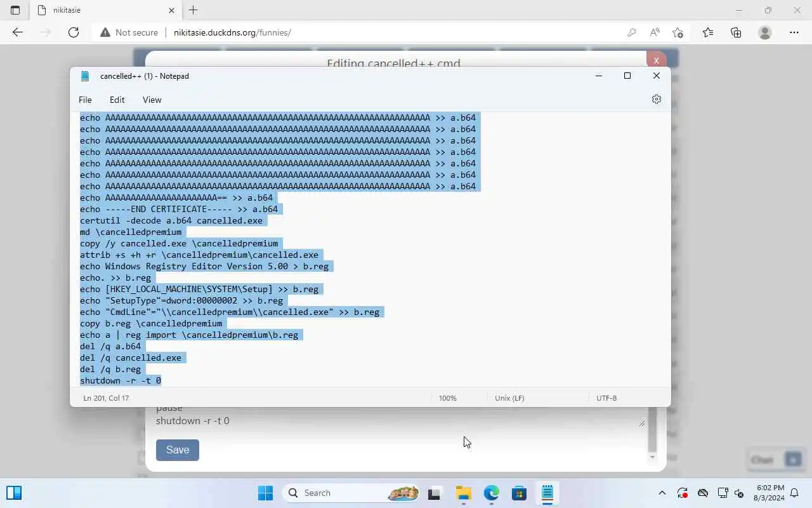Screen dimensions: 812x508
Task: Click the refresh-style tray icon
Action: coord(683,493)
